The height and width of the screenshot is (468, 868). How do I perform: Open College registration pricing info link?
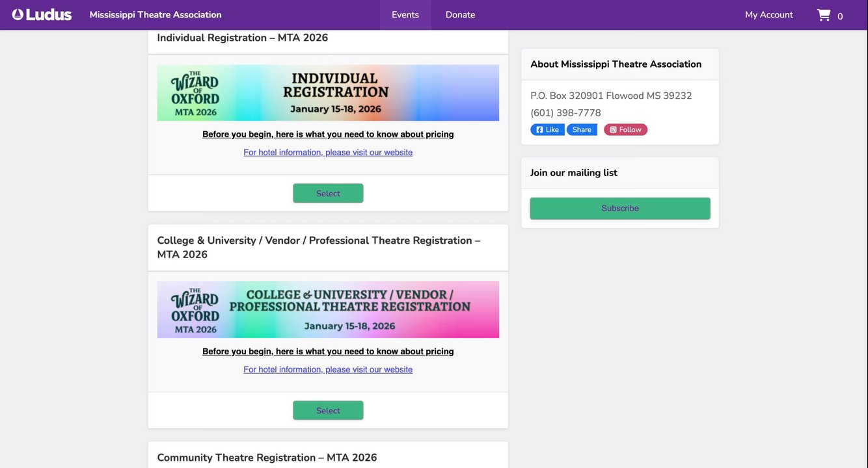328,352
